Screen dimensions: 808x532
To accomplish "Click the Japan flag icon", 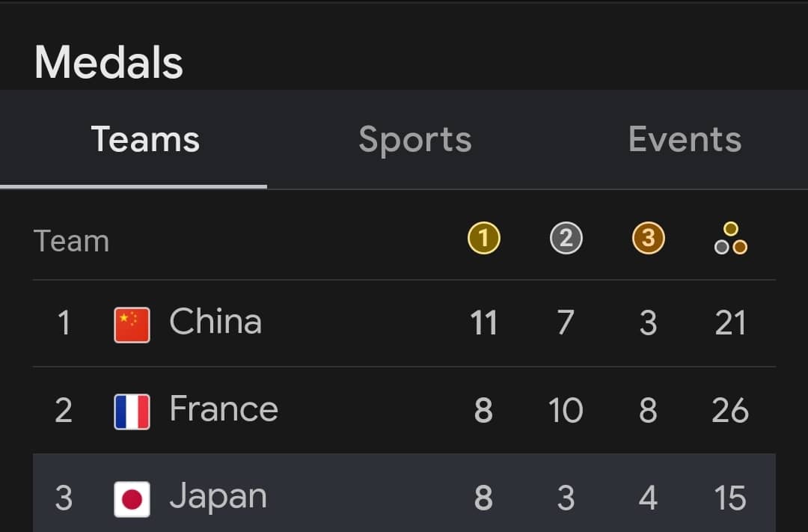I will [132, 499].
